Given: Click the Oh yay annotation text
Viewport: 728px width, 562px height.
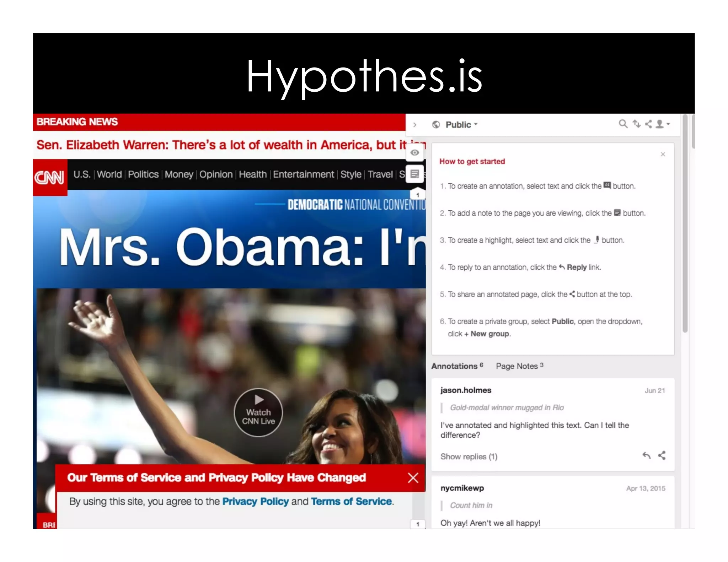Looking at the screenshot, I should point(490,523).
